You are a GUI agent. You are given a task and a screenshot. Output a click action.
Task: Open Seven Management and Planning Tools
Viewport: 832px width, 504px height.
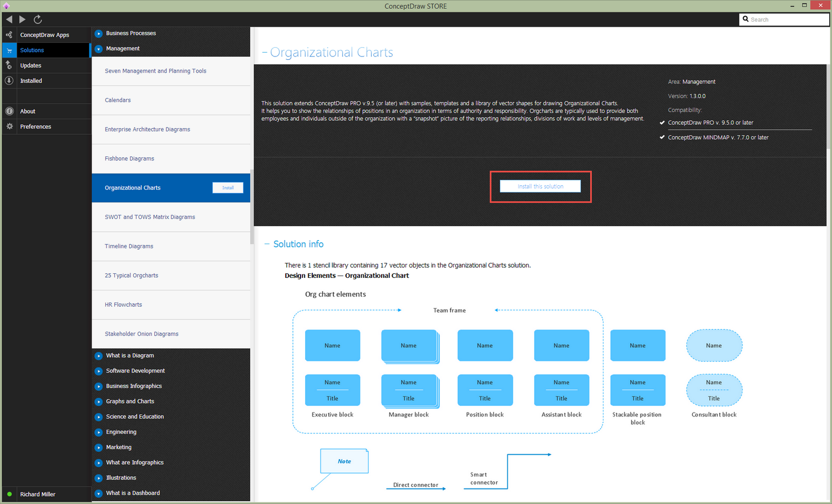171,71
